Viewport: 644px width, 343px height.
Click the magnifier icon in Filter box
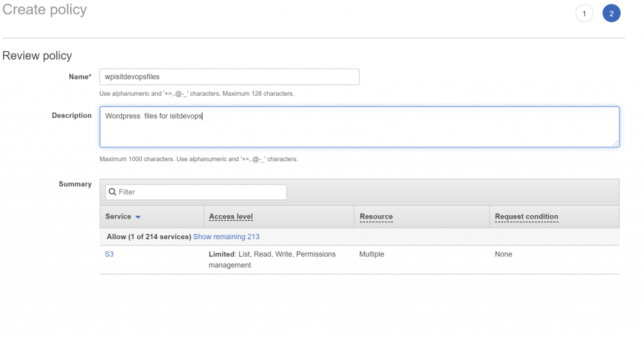pyautogui.click(x=112, y=192)
